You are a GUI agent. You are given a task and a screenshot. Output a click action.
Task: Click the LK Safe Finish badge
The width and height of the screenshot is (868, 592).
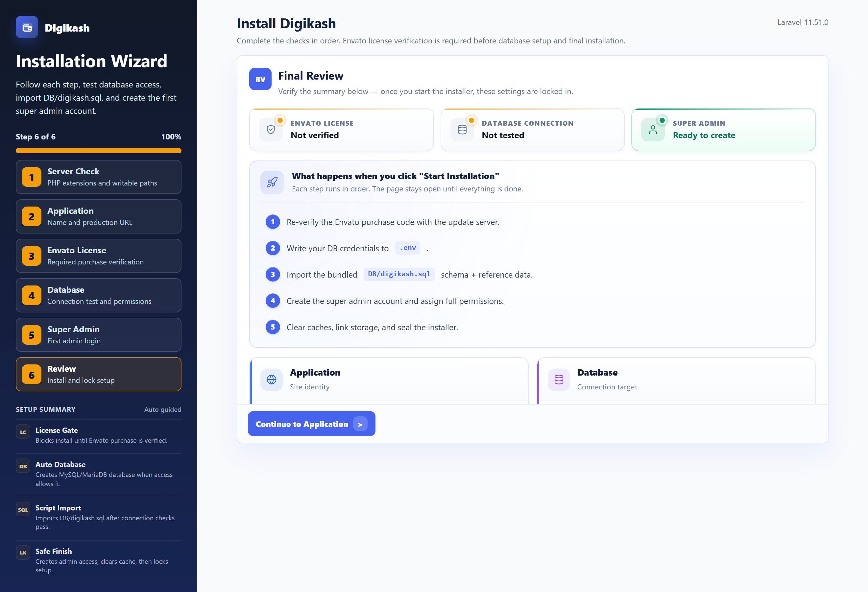pyautogui.click(x=23, y=553)
